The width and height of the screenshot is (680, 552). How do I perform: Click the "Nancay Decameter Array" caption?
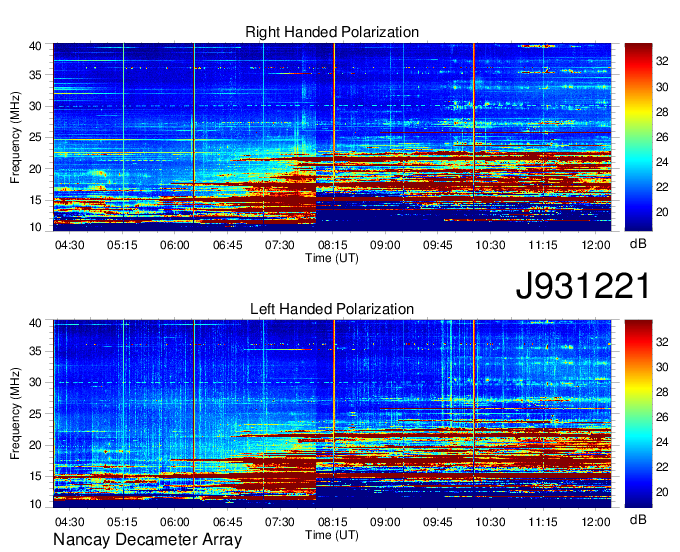[147, 540]
